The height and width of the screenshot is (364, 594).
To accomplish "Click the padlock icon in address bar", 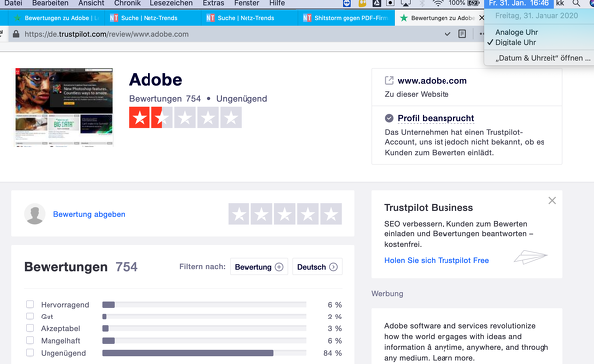I will click(x=16, y=34).
